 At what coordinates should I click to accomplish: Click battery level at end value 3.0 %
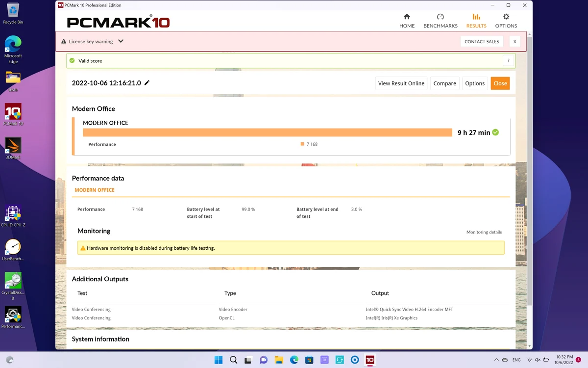tap(357, 210)
